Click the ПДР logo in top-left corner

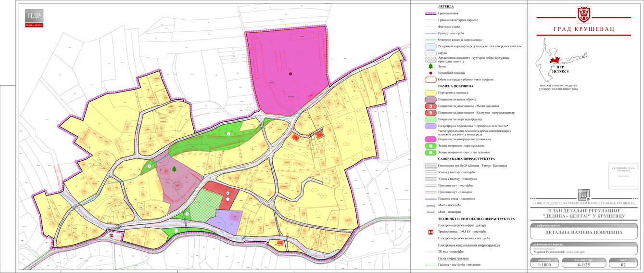point(34,18)
